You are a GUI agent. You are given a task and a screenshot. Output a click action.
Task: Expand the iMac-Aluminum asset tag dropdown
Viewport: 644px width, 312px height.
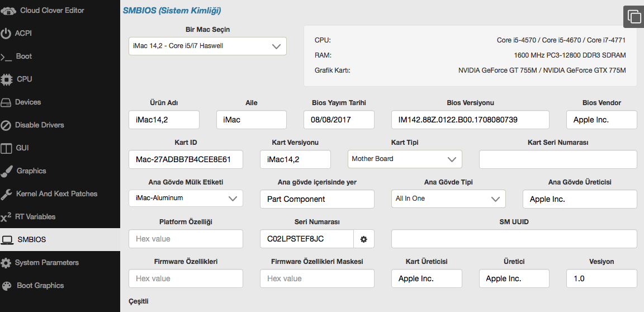[186, 198]
